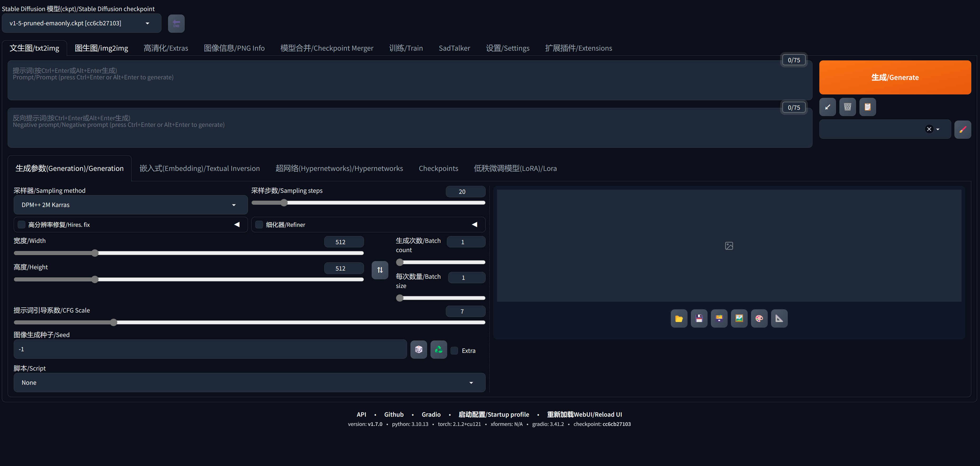Click the swap width and height button
This screenshot has height=466, width=980.
380,270
